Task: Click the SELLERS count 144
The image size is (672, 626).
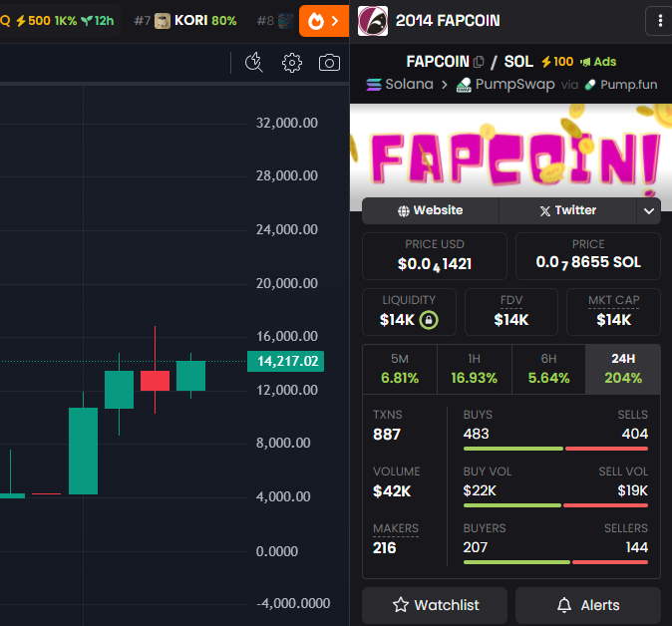Action: click(x=636, y=547)
